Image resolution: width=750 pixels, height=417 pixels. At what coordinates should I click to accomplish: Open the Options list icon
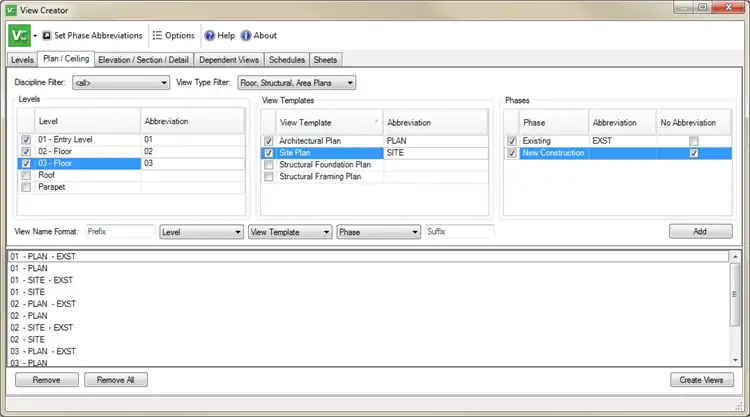tap(157, 35)
